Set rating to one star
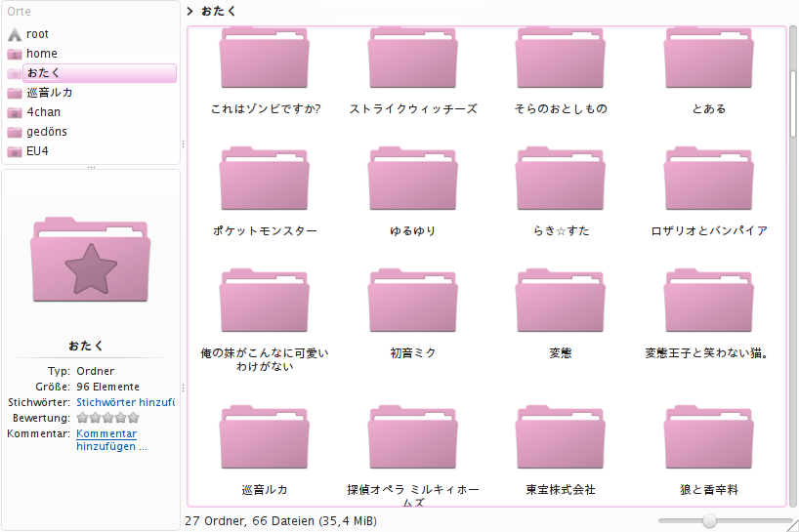This screenshot has width=799, height=532. [x=83, y=418]
